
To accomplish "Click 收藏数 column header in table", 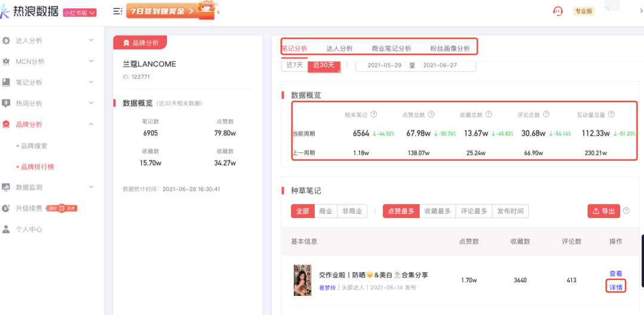I will click(520, 242).
